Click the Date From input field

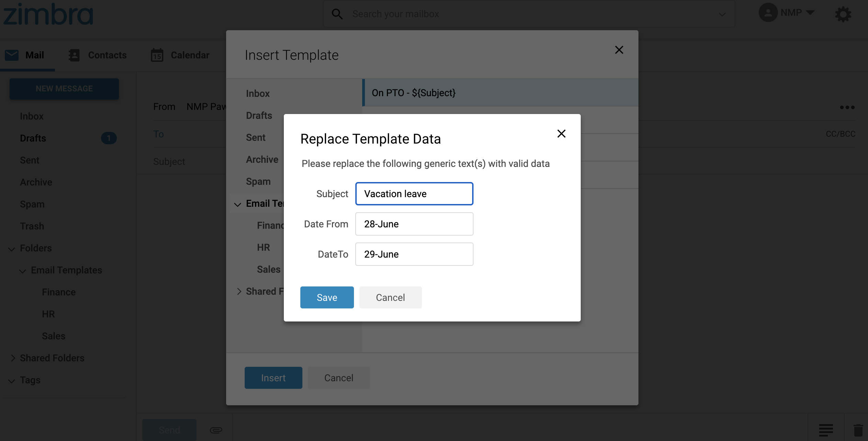click(x=414, y=224)
